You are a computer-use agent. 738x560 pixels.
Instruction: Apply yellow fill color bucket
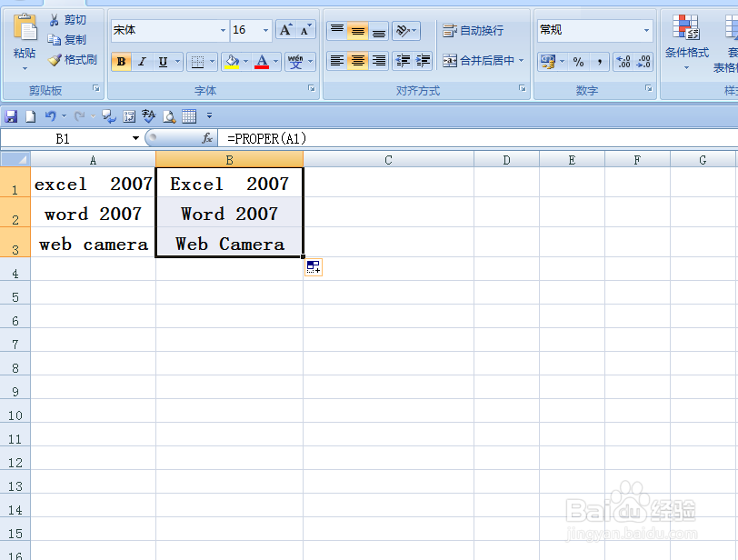[x=232, y=62]
